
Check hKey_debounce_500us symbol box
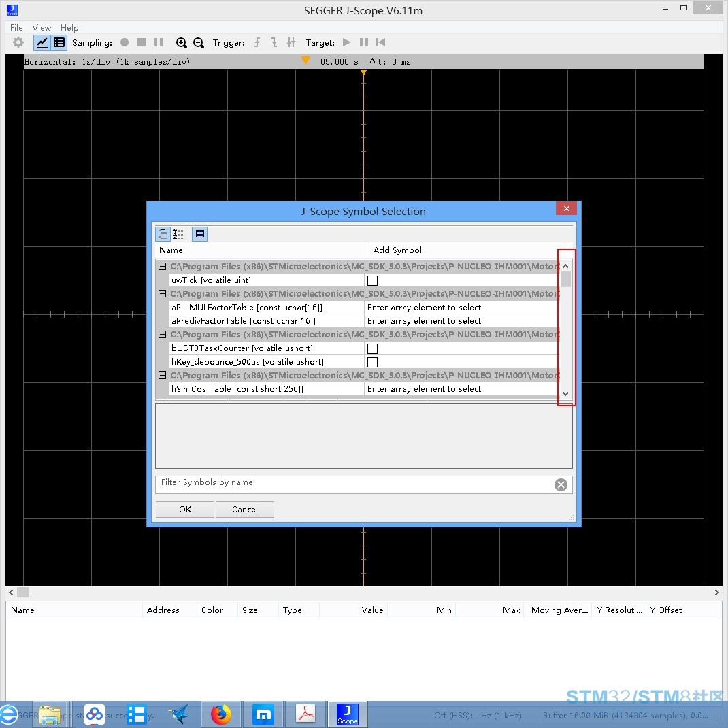coord(372,362)
